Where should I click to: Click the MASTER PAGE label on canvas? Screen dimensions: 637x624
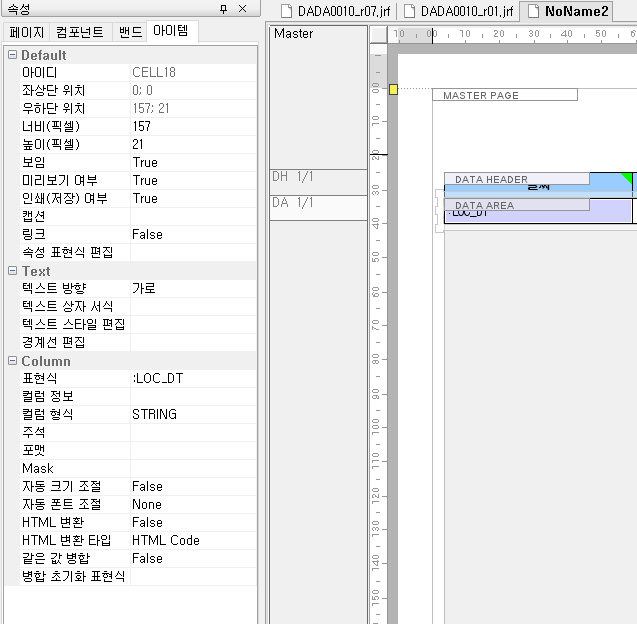coord(505,95)
